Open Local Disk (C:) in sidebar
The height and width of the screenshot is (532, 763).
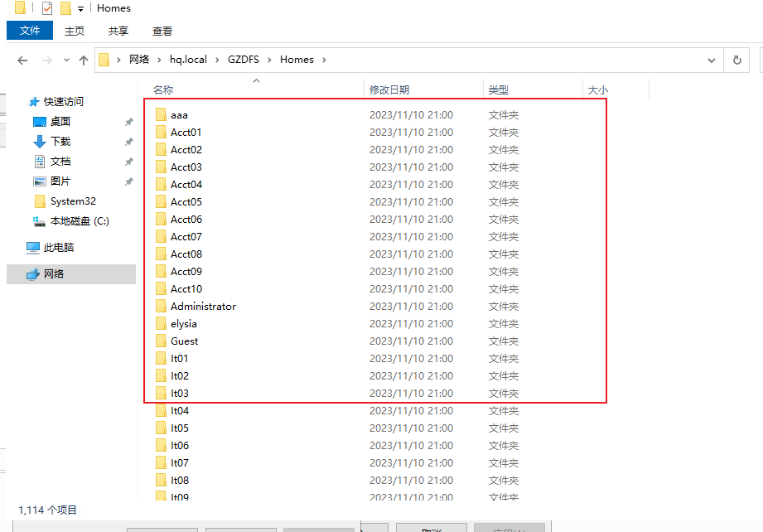click(80, 221)
